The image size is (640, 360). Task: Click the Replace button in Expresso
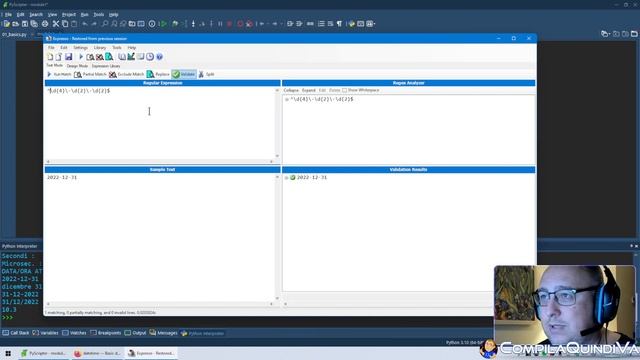[158, 74]
